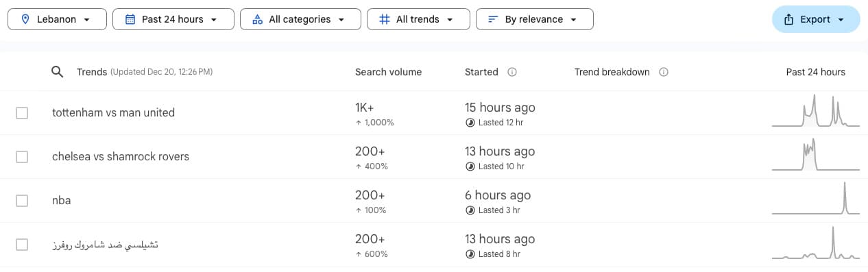This screenshot has width=868, height=272.
Task: Check the Arabic trend row checkbox
Action: [22, 245]
